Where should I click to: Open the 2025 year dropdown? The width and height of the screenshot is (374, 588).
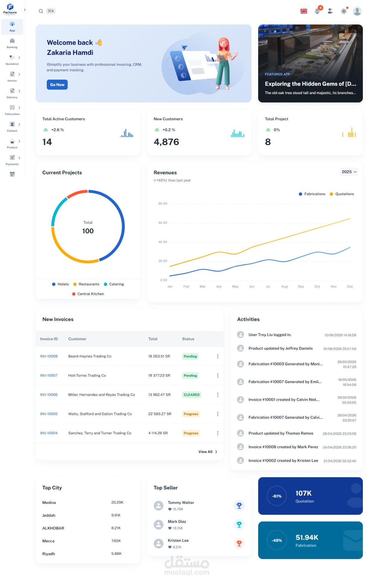[349, 172]
